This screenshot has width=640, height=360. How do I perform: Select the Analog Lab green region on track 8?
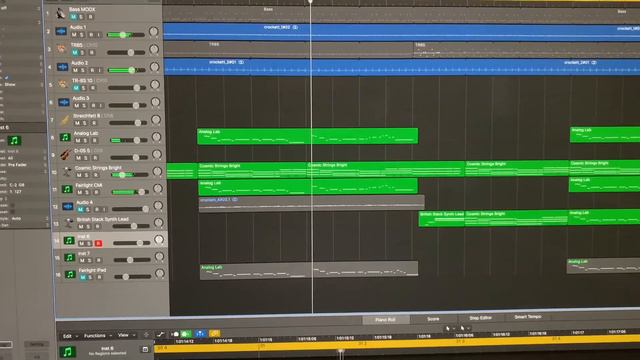point(307,136)
